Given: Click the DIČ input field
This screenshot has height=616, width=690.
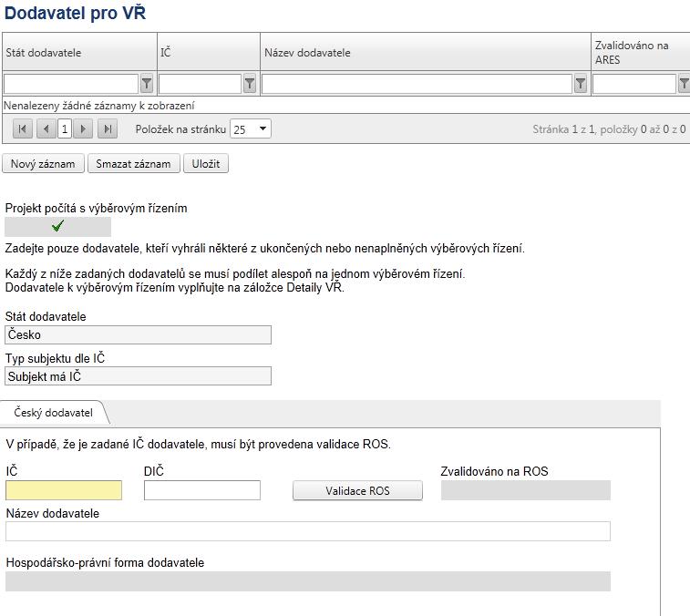Looking at the screenshot, I should 202,490.
